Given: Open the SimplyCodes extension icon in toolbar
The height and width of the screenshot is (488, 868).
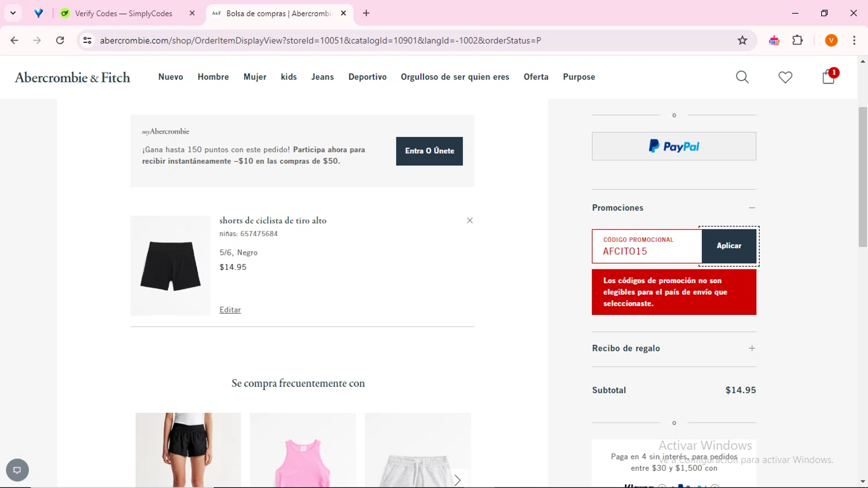Looking at the screenshot, I should click(x=774, y=41).
